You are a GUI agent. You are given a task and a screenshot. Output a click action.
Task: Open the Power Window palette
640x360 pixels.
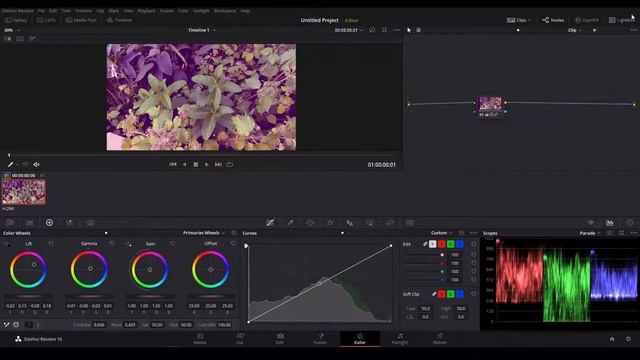310,222
